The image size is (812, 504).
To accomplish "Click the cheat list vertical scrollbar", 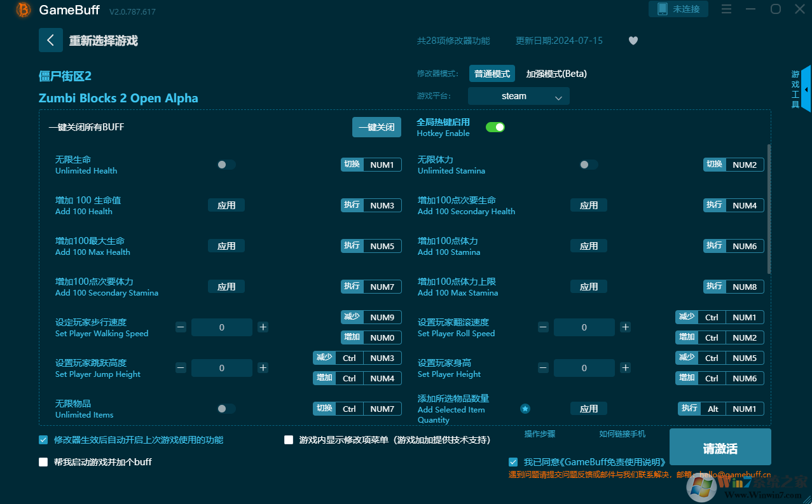I will (769, 210).
